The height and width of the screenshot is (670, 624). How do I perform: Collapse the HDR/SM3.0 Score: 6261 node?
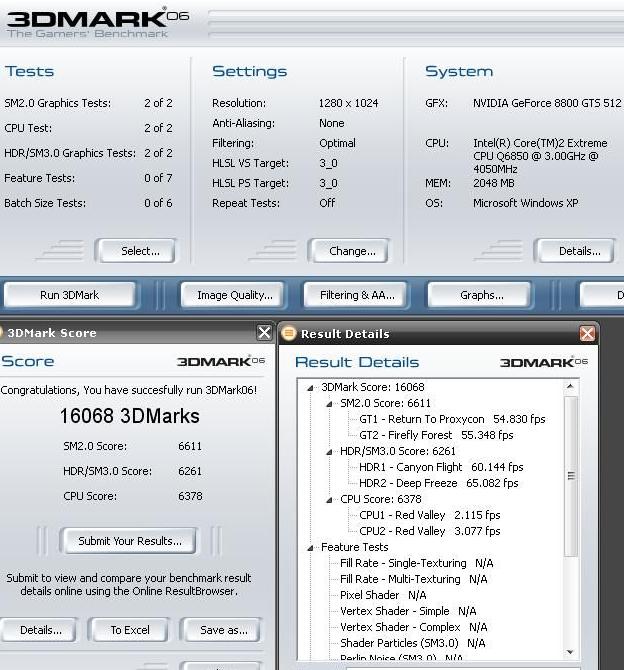329,452
